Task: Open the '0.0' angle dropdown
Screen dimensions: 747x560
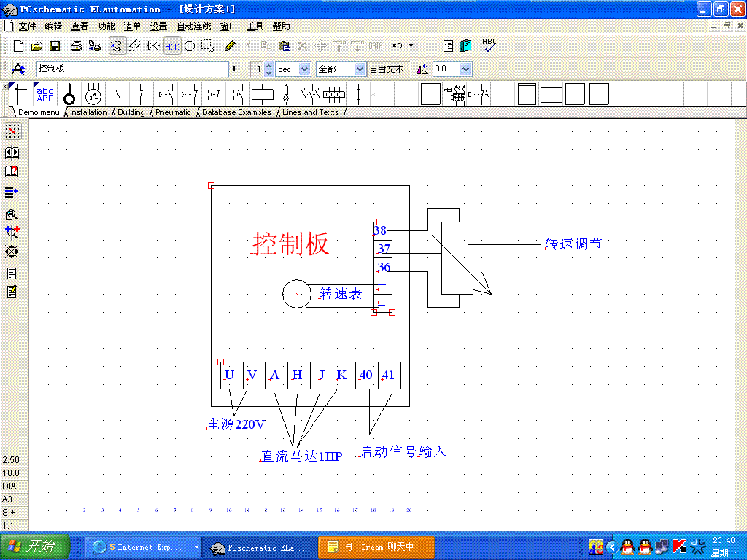Action: tap(466, 69)
